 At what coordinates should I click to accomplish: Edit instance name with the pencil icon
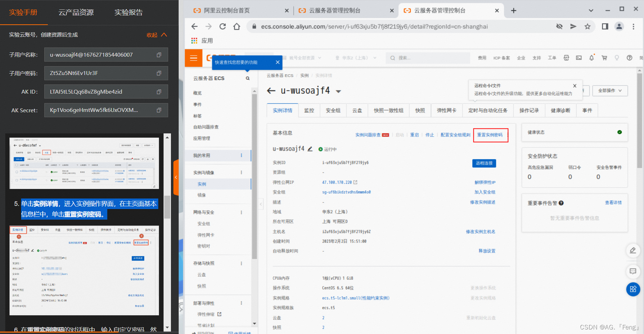(310, 149)
